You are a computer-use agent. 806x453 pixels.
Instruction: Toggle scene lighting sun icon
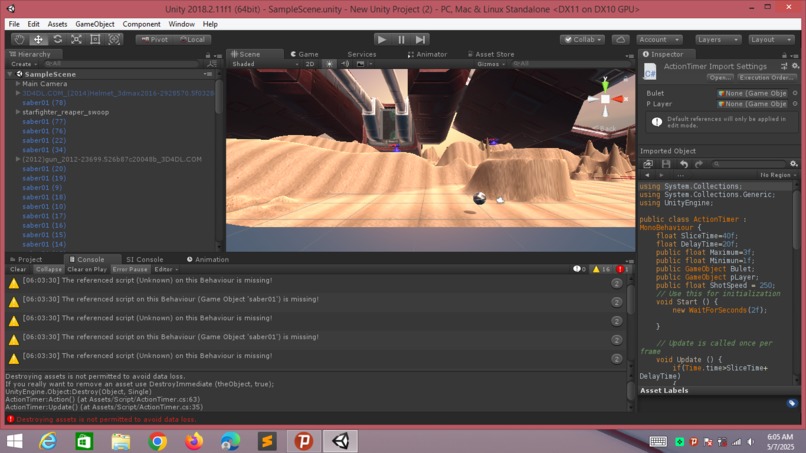pyautogui.click(x=329, y=64)
